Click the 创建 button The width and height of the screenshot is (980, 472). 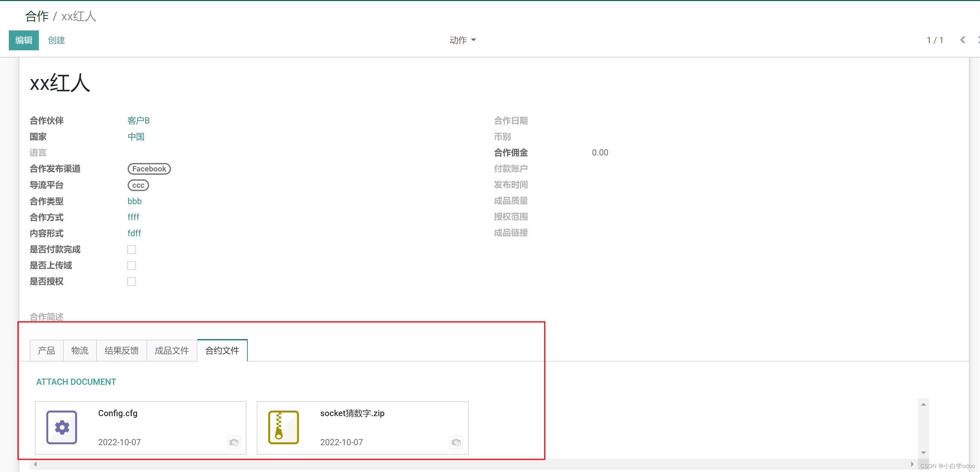click(x=56, y=40)
